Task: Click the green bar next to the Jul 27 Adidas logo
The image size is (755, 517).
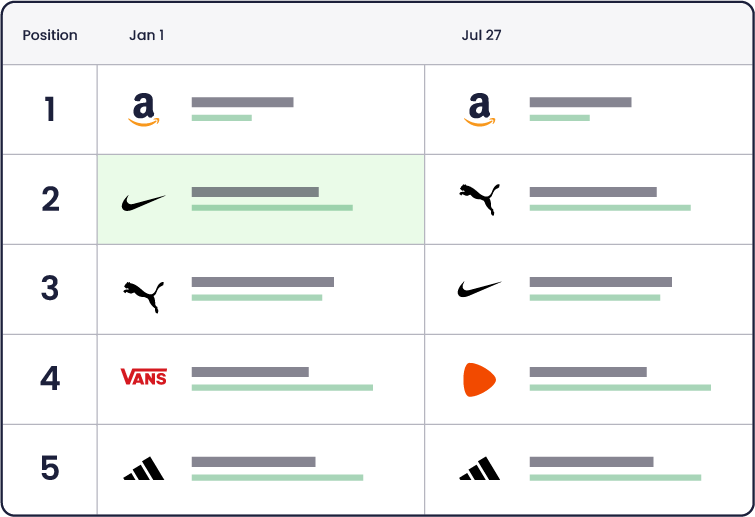Action: (x=615, y=478)
